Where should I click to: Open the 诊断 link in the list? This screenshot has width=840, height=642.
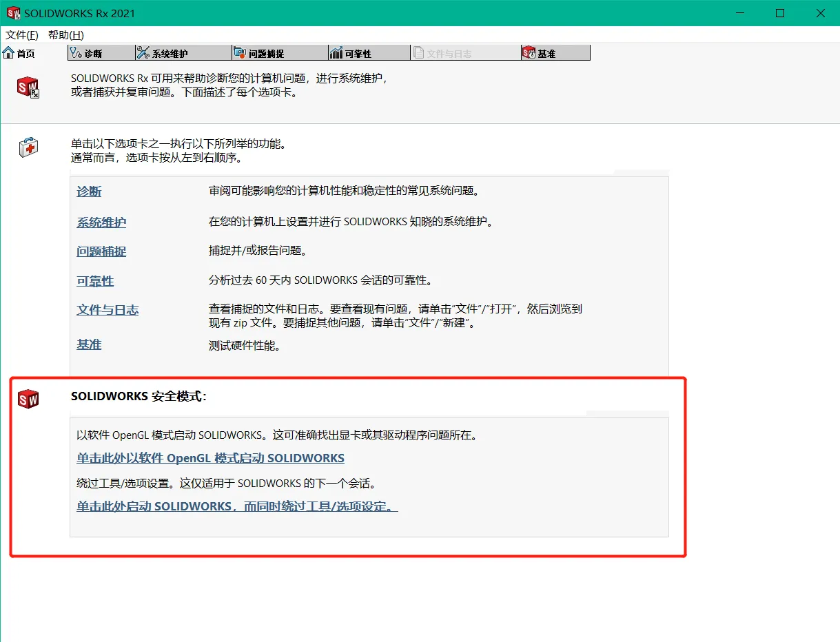(89, 191)
